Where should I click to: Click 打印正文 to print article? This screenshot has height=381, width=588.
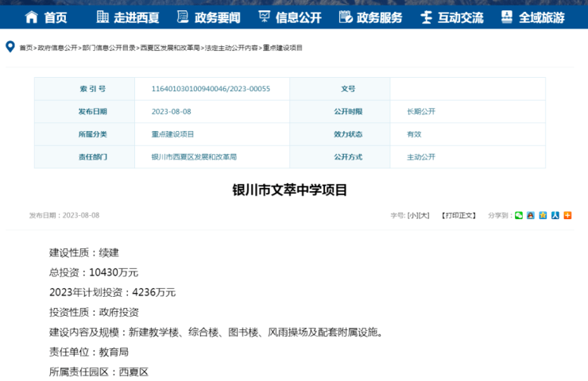(458, 216)
